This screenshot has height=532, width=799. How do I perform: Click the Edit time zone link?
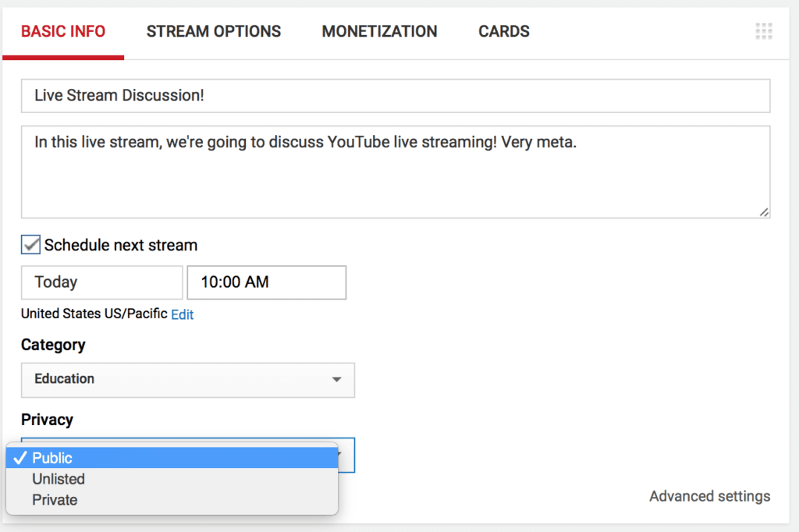click(x=183, y=314)
